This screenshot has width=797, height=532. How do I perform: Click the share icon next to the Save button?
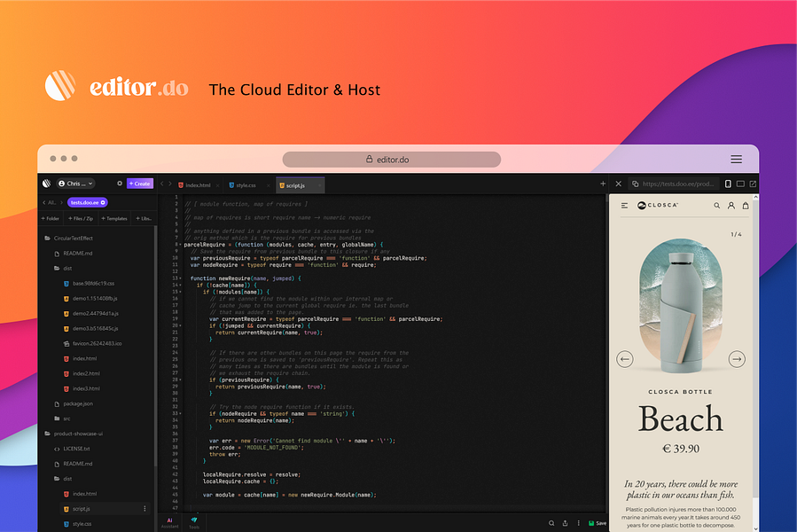click(x=565, y=523)
